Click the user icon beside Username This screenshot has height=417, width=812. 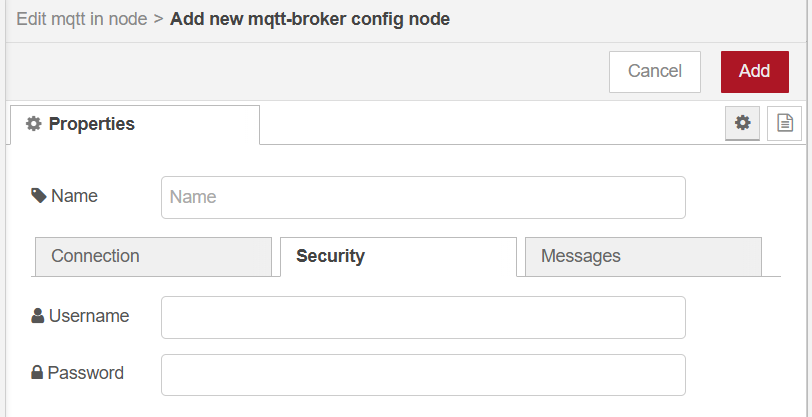click(x=38, y=316)
